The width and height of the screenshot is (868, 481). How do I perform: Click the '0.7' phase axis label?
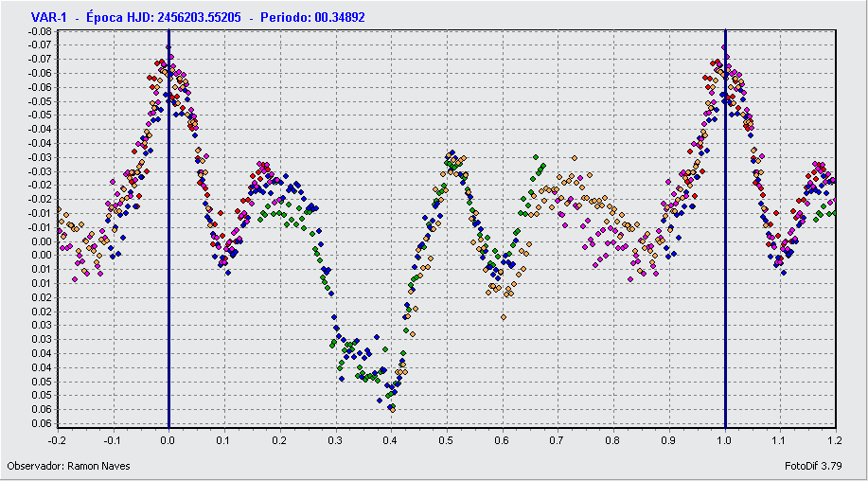[x=557, y=440]
